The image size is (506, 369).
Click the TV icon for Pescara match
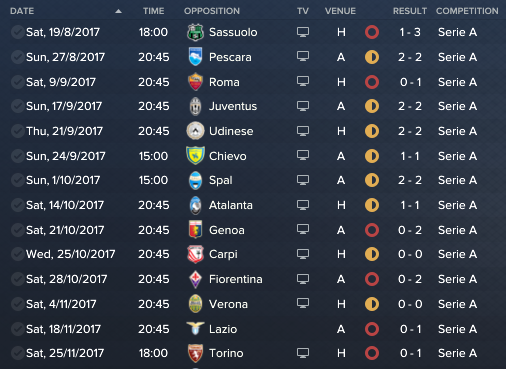(303, 56)
